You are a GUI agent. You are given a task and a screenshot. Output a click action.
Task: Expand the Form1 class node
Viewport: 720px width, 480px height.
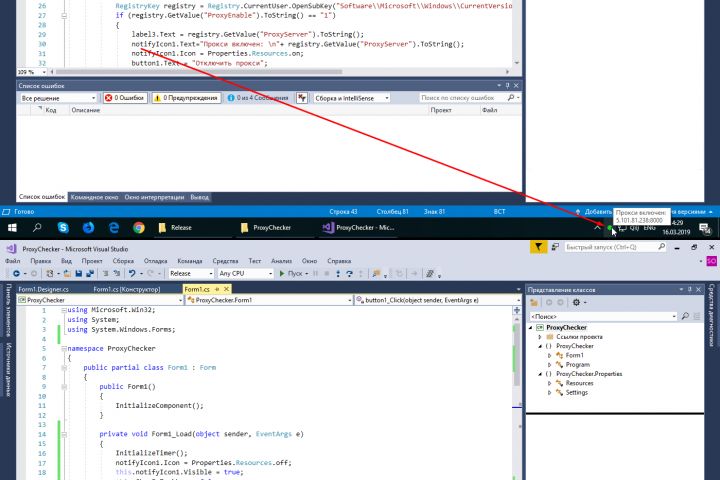(549, 356)
